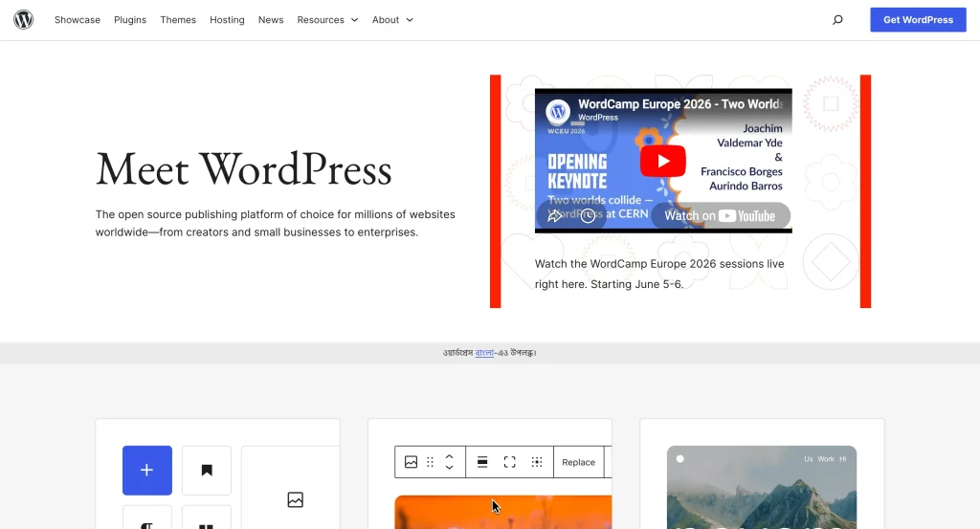
Task: Click the full-size corners icon in toolbar
Action: [x=509, y=462]
